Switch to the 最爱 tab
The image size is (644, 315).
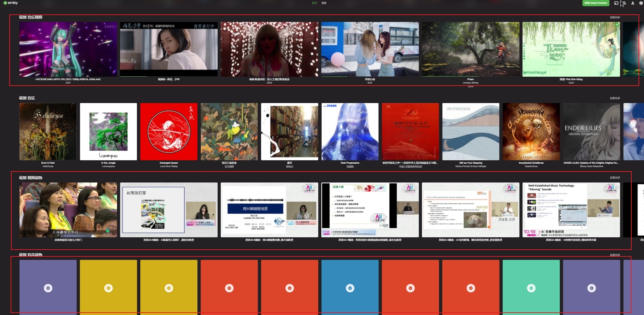pyautogui.click(x=324, y=3)
